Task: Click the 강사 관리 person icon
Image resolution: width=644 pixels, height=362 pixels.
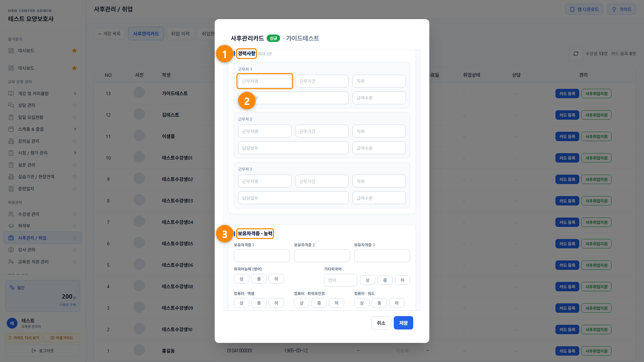Action: (11, 250)
